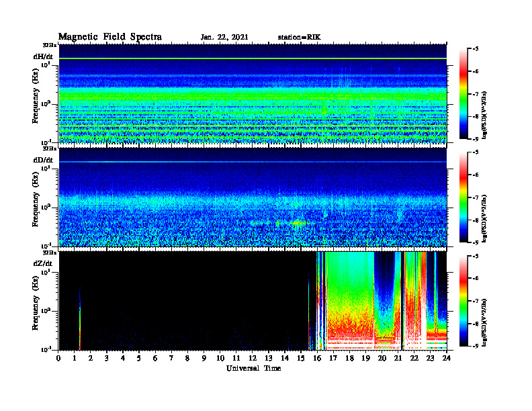This screenshot has width=532, height=411.
Task: Click the "-7" tick of dZ/dt color bar
Action: click(476, 301)
